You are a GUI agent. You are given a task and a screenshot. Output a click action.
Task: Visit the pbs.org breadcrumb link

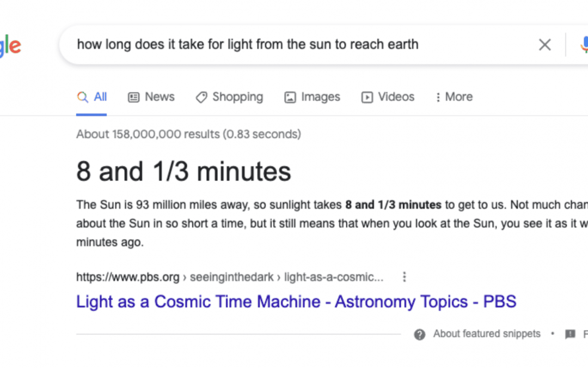pyautogui.click(x=128, y=277)
